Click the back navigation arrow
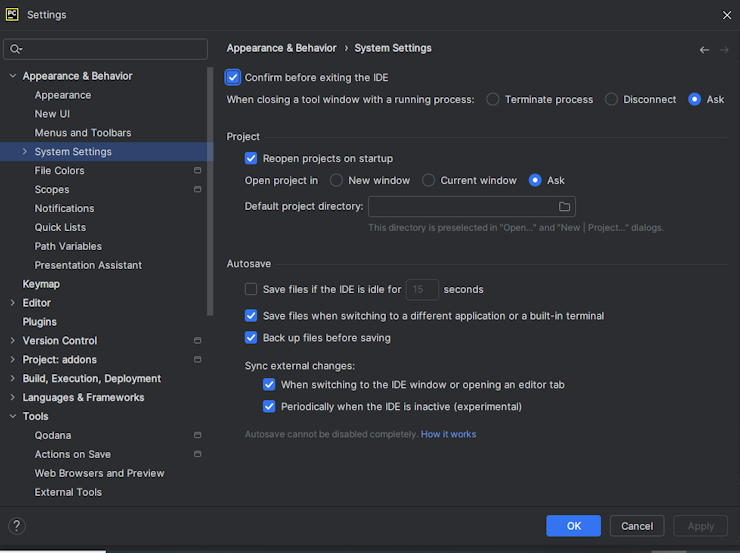Screen dimensions: 740x553 coord(704,50)
